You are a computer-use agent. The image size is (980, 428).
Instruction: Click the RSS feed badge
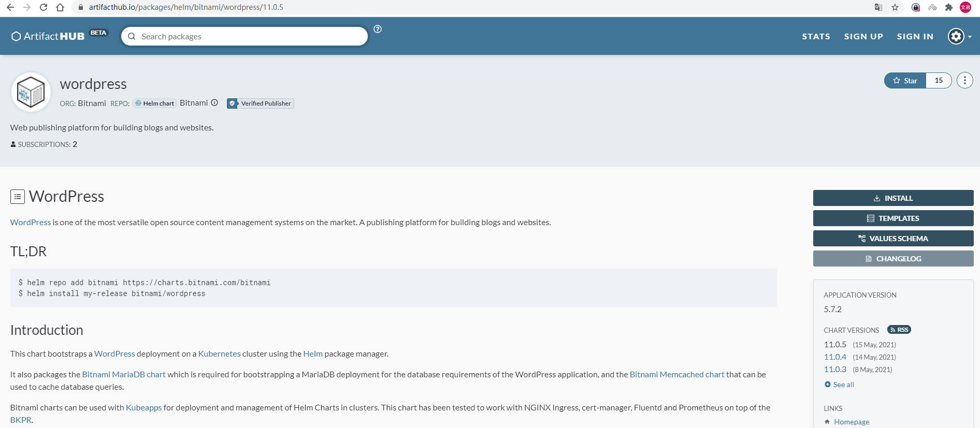click(x=899, y=330)
